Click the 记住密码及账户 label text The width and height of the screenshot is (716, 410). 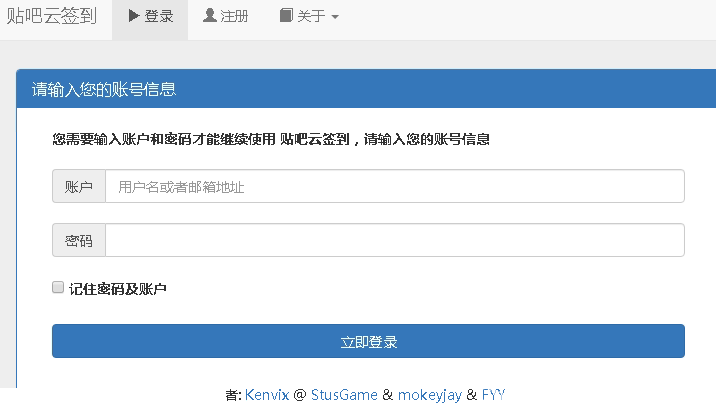117,289
